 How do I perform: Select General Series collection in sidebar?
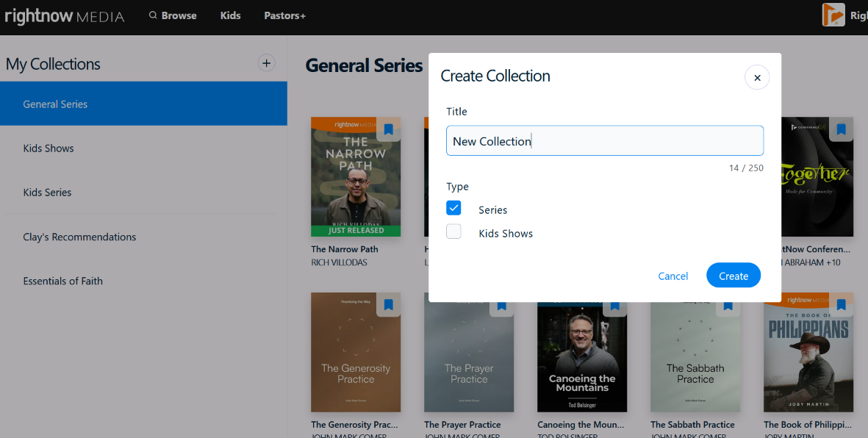[143, 104]
